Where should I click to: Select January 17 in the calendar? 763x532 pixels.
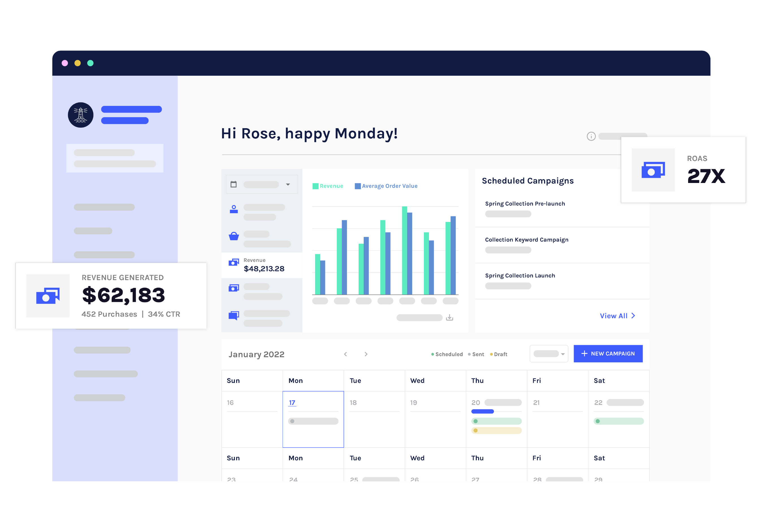[292, 402]
